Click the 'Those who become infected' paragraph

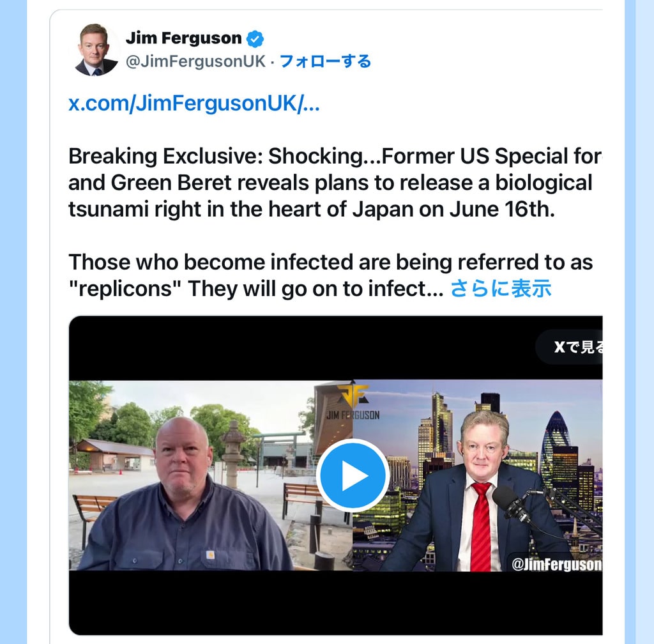pos(331,275)
